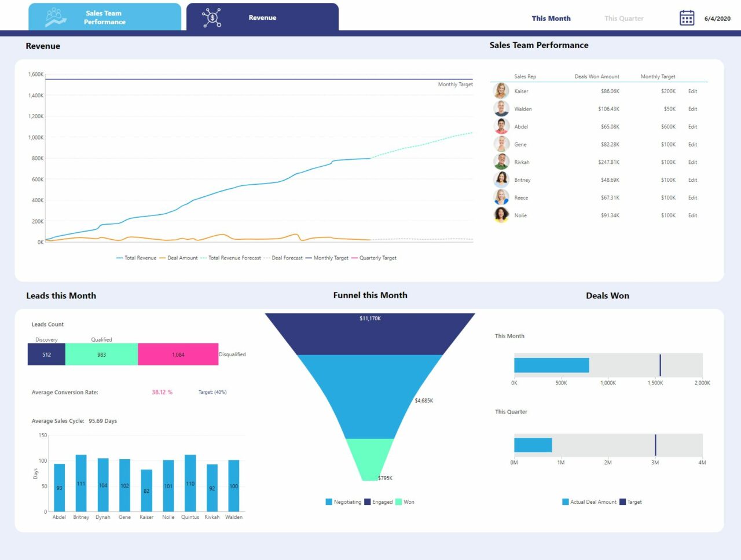Open the Sales Team Performance tab

click(x=105, y=17)
